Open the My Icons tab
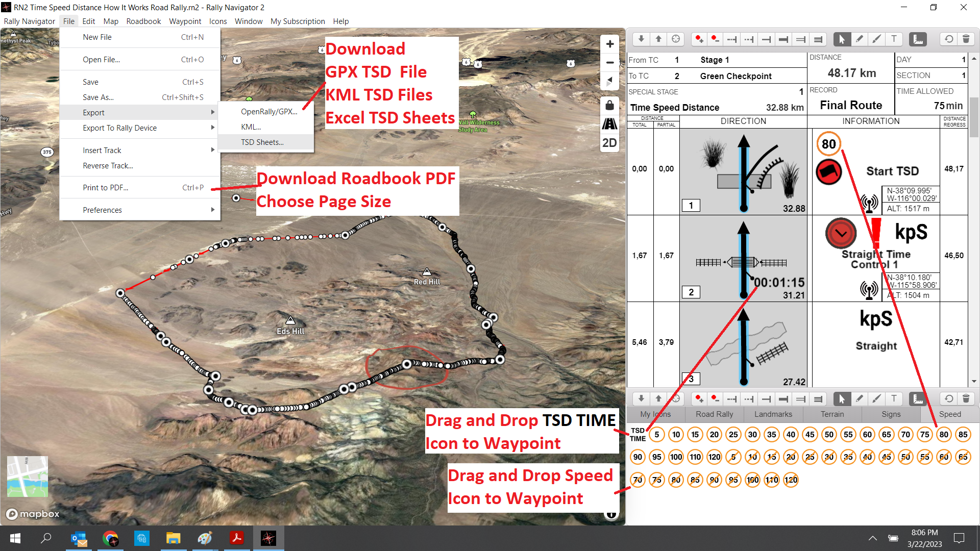The height and width of the screenshot is (551, 980). click(x=656, y=414)
